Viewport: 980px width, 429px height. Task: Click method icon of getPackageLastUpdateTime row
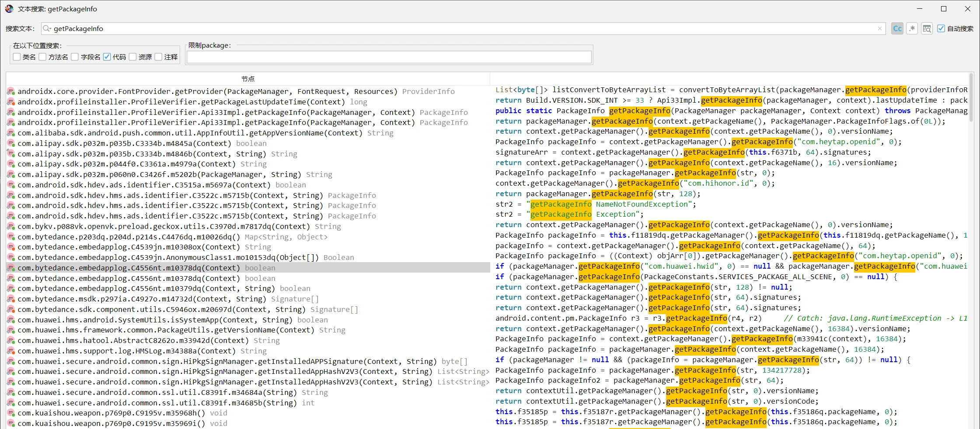click(x=11, y=102)
